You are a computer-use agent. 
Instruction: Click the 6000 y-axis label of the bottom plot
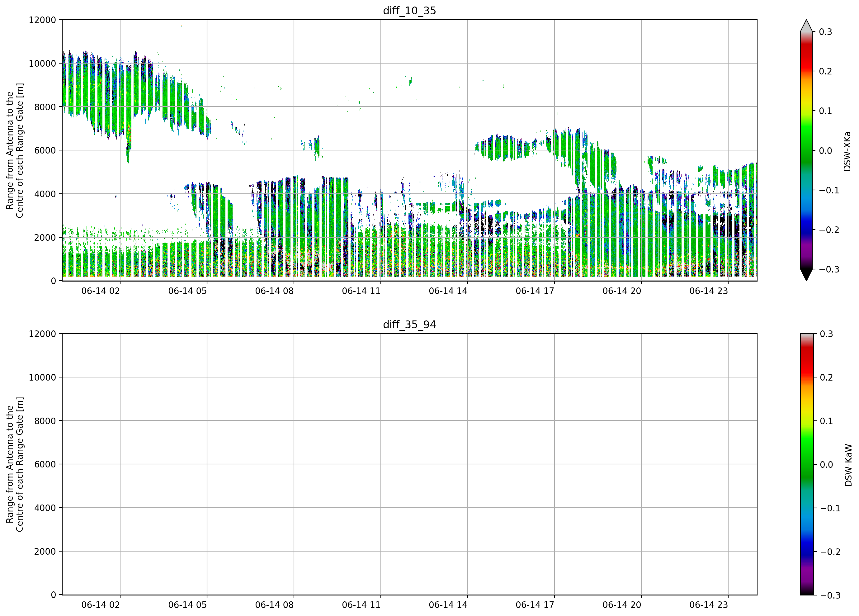(45, 464)
